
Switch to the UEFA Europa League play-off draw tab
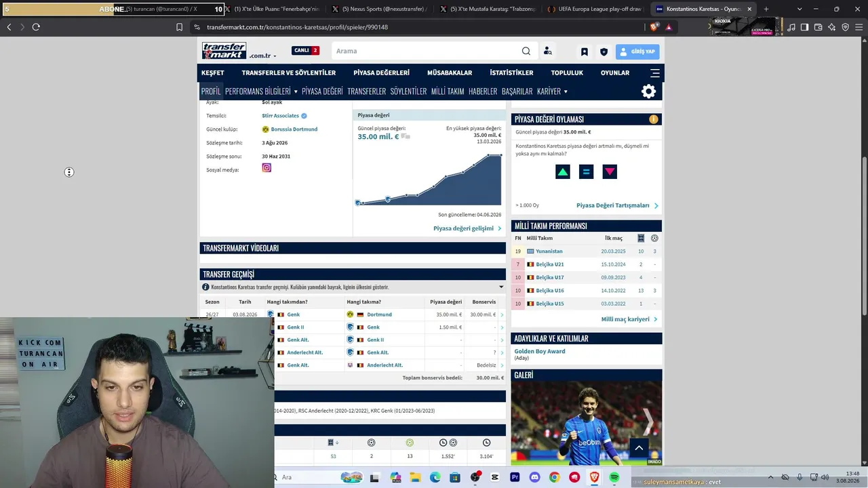595,9
